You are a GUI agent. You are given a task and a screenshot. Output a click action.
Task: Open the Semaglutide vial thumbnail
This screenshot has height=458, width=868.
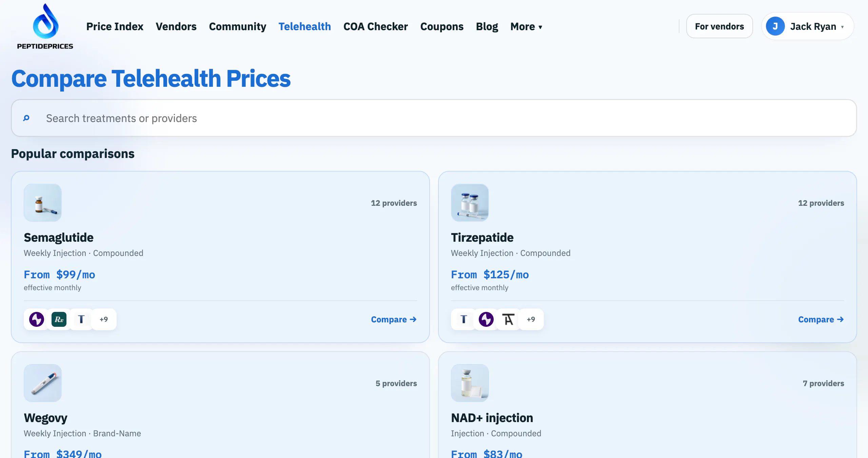(x=43, y=203)
